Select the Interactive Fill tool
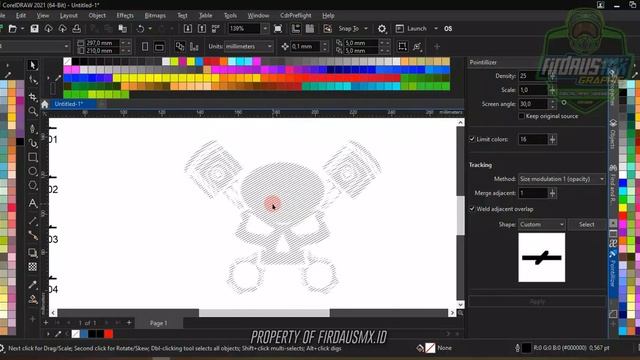 click(33, 299)
